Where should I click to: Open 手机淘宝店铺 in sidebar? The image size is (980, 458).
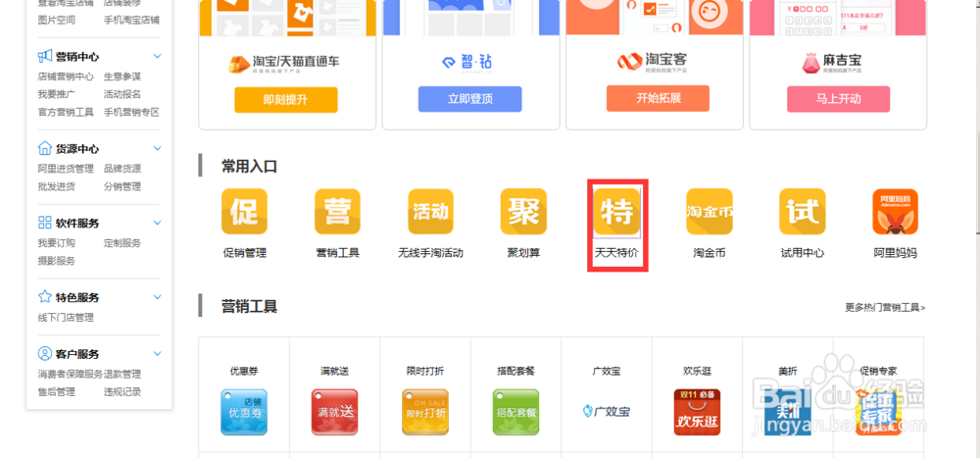click(x=132, y=20)
